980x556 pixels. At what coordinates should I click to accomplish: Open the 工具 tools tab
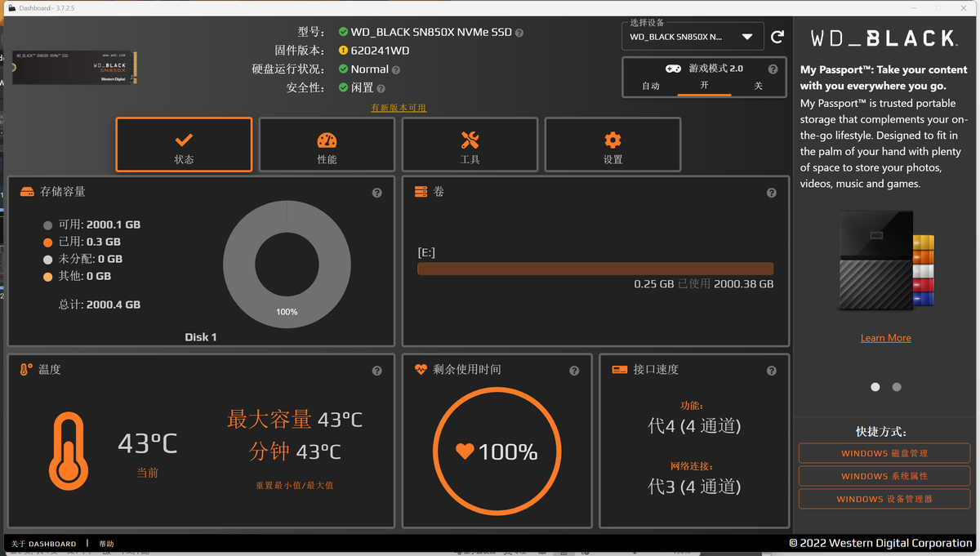tap(470, 145)
